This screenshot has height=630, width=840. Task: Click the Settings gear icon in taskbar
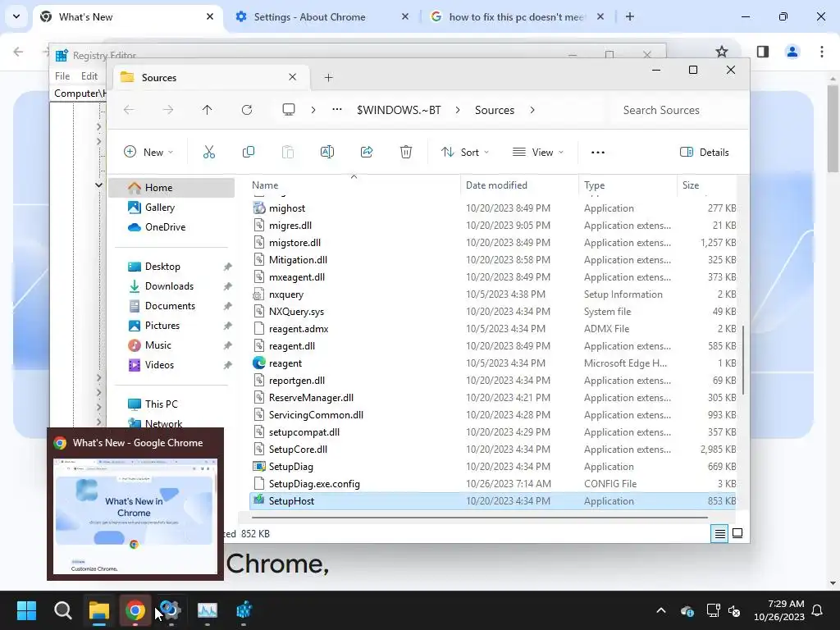click(171, 610)
